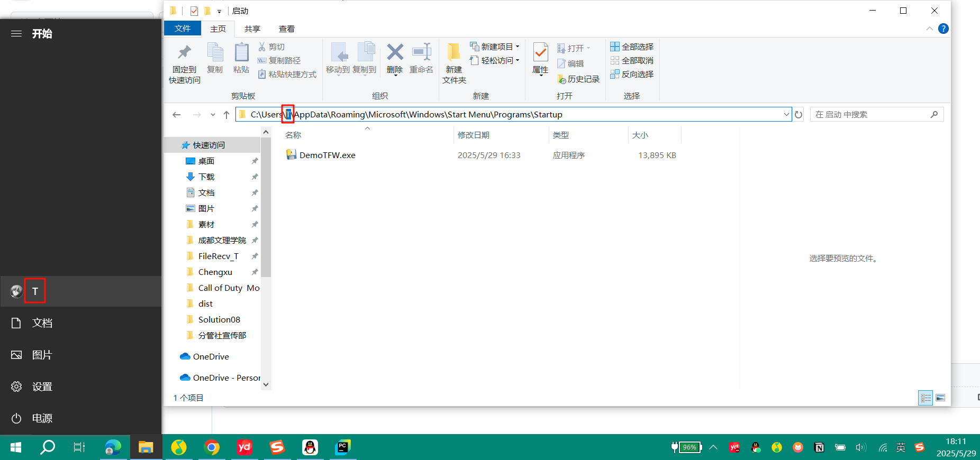Viewport: 980px width, 460px height.
Task: Choose Select none (全部取消)
Action: [x=632, y=60]
